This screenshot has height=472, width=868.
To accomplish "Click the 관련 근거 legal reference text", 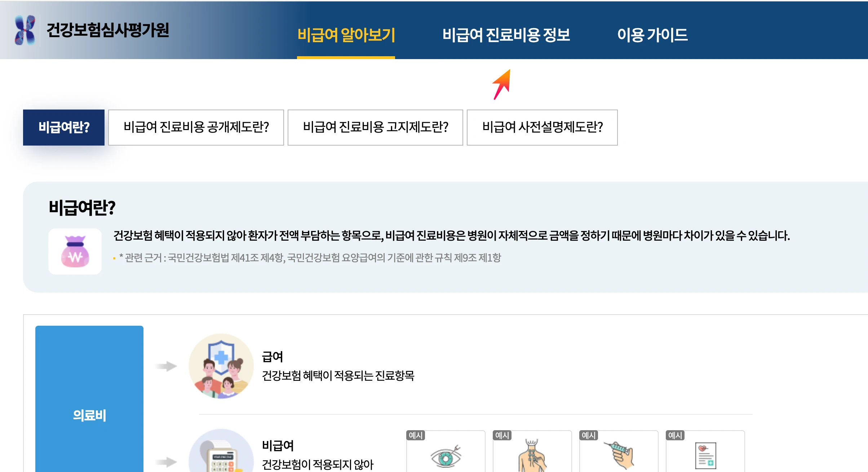I will point(310,257).
